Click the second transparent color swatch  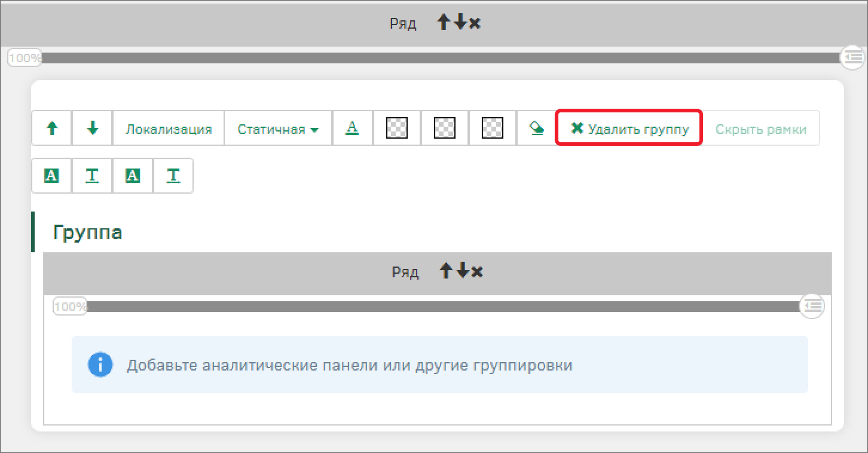click(x=445, y=128)
